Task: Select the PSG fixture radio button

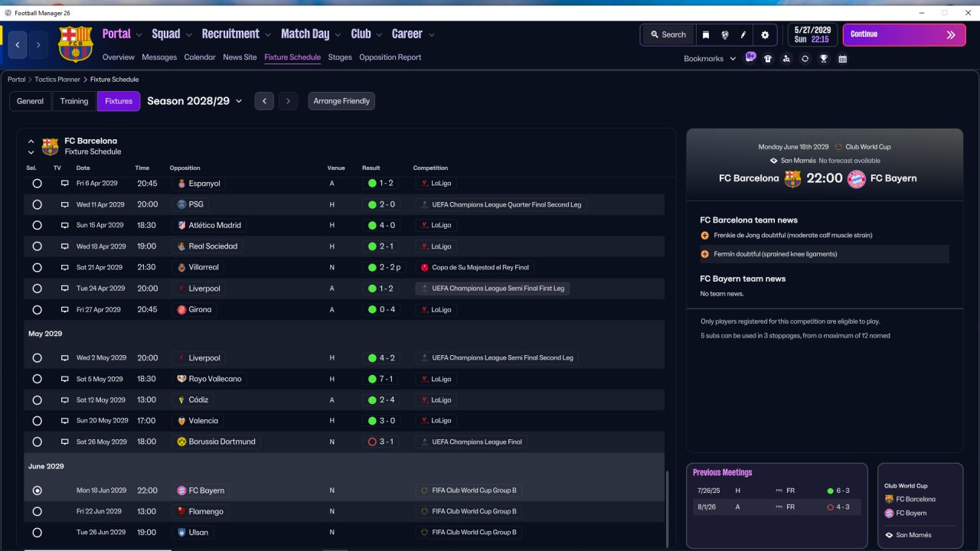Action: pos(38,204)
